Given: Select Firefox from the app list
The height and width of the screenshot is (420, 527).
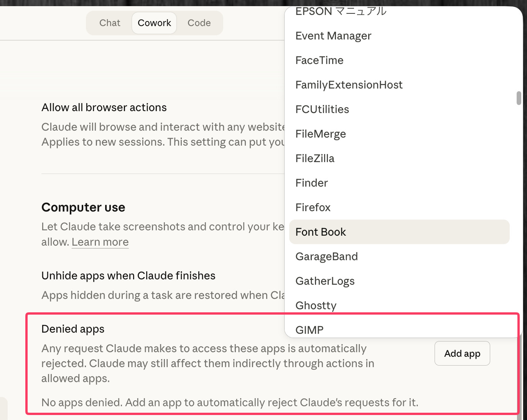Looking at the screenshot, I should click(313, 207).
